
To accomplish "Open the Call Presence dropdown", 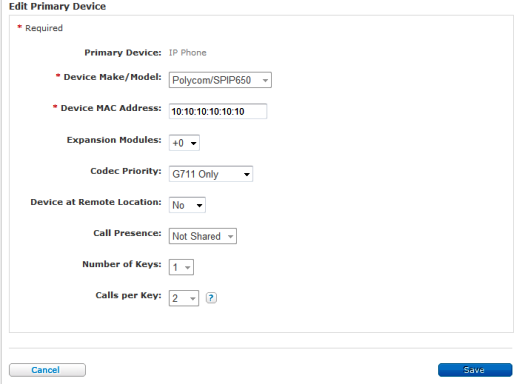I will (x=203, y=236).
